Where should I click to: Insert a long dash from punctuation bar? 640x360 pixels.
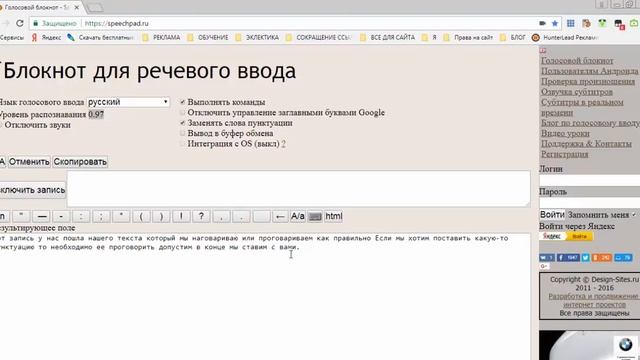coord(42,216)
